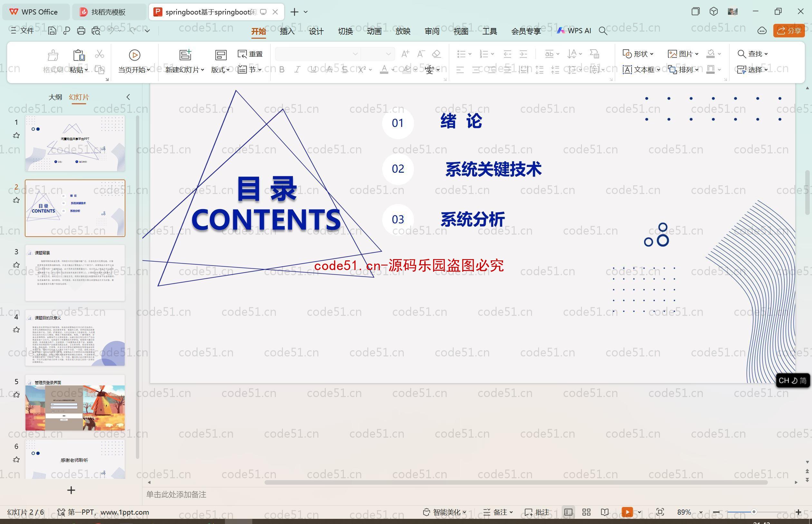Viewport: 812px width, 524px height.
Task: Switch to Outline (大纲) panel view
Action: coord(55,97)
